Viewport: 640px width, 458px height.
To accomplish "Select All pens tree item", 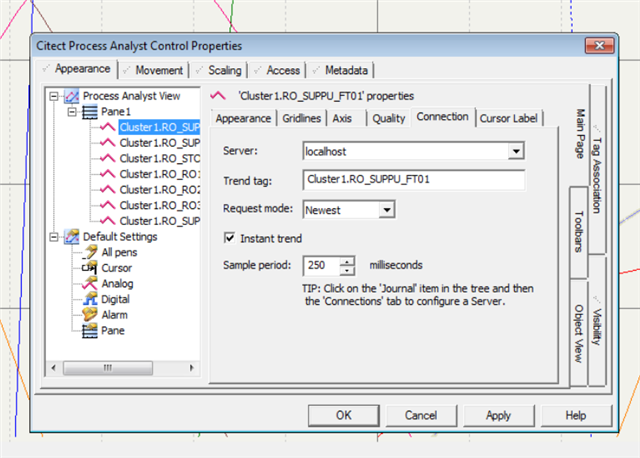I will [119, 252].
